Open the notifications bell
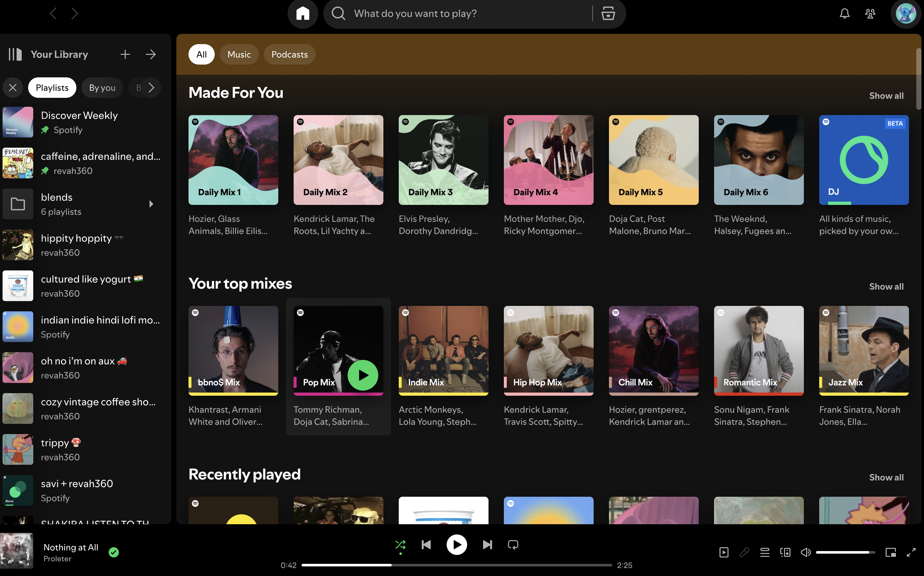Image resolution: width=924 pixels, height=576 pixels. pos(844,14)
